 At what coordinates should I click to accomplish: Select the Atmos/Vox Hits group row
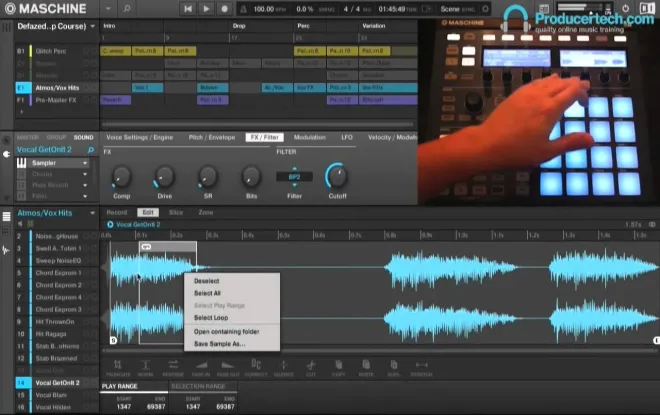56,88
